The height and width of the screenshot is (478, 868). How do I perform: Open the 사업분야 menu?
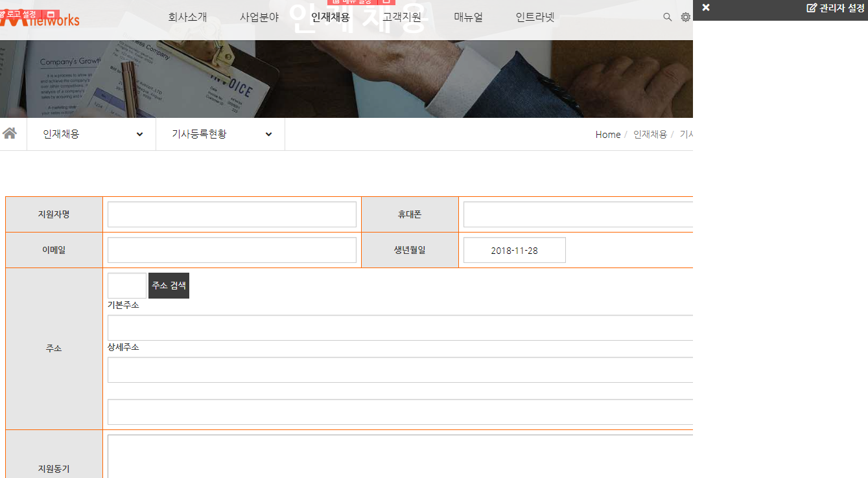point(259,17)
